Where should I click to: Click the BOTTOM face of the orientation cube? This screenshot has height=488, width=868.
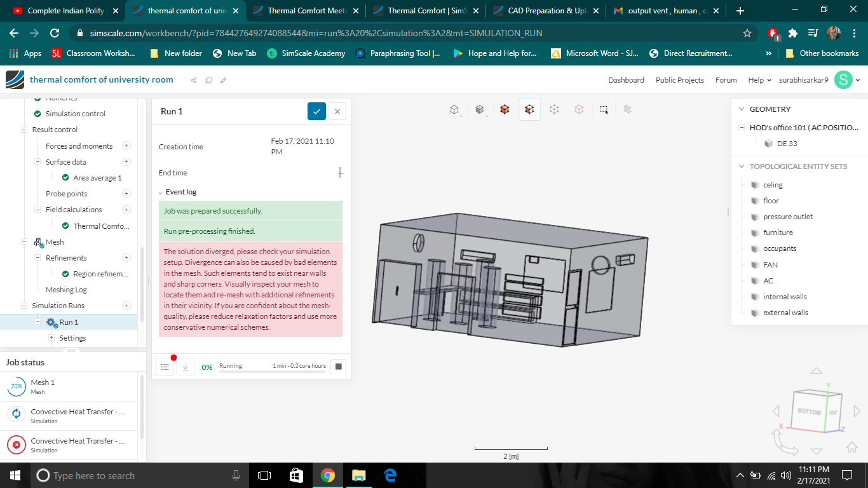(809, 411)
